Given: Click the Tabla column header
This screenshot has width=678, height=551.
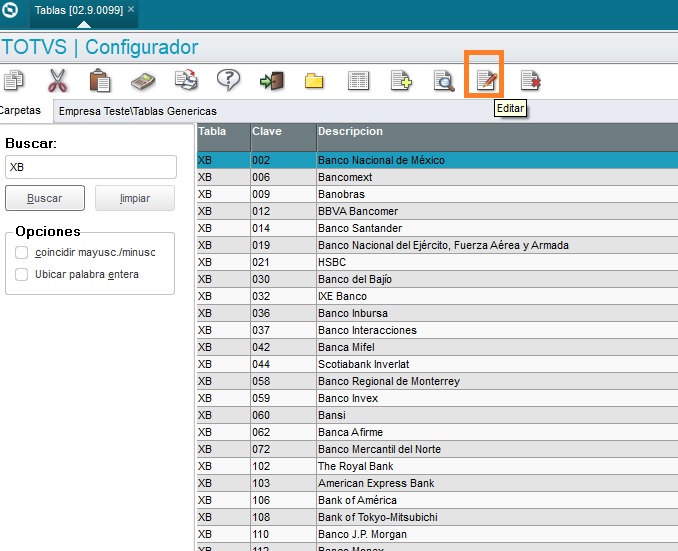Looking at the screenshot, I should click(224, 137).
